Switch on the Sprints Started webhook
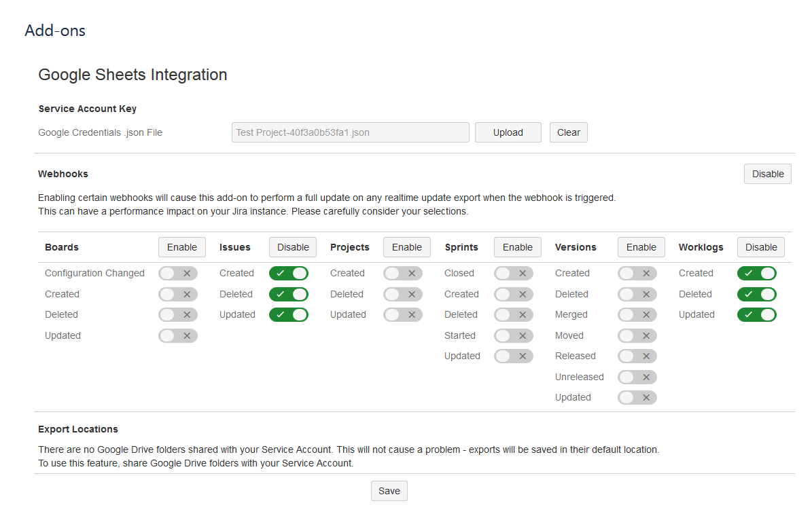 click(513, 336)
